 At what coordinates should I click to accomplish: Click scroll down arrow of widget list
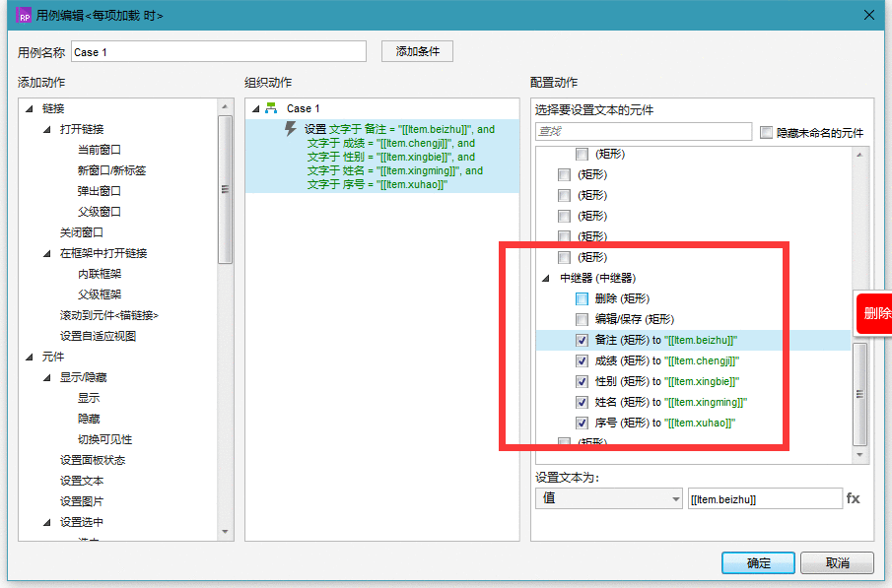click(x=859, y=455)
